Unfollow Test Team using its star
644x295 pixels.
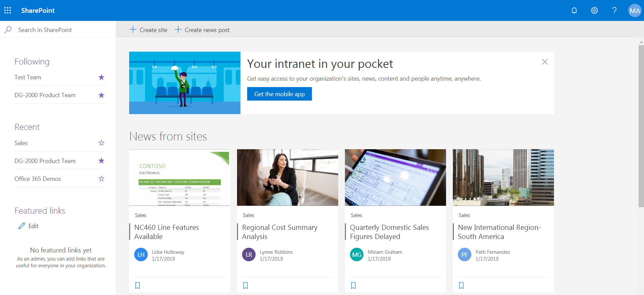101,77
